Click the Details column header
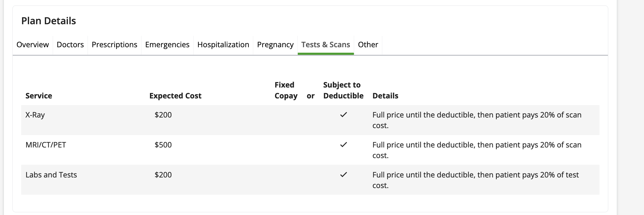The image size is (644, 215). click(x=385, y=96)
